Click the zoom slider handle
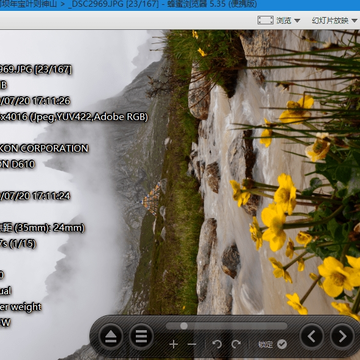 click(x=184, y=326)
